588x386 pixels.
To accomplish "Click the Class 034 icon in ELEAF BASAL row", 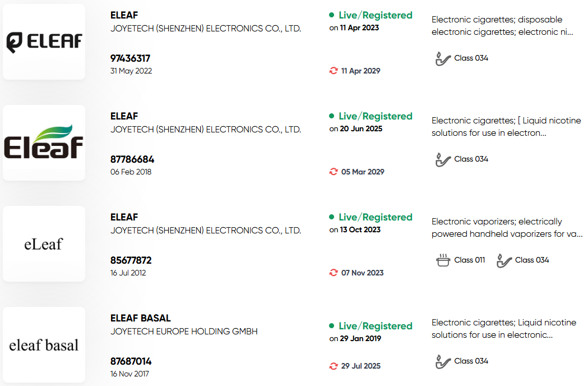I will coord(442,361).
